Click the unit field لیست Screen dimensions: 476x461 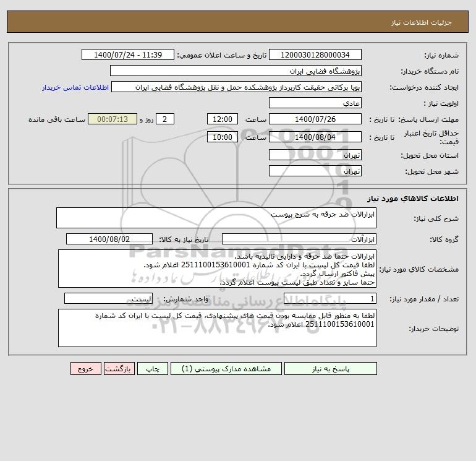pyautogui.click(x=108, y=298)
